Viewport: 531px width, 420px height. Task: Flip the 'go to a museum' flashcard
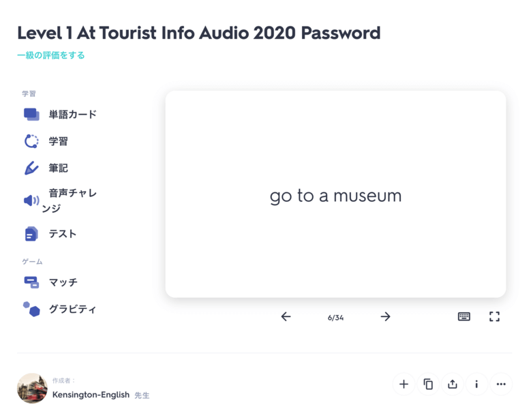[x=335, y=194]
